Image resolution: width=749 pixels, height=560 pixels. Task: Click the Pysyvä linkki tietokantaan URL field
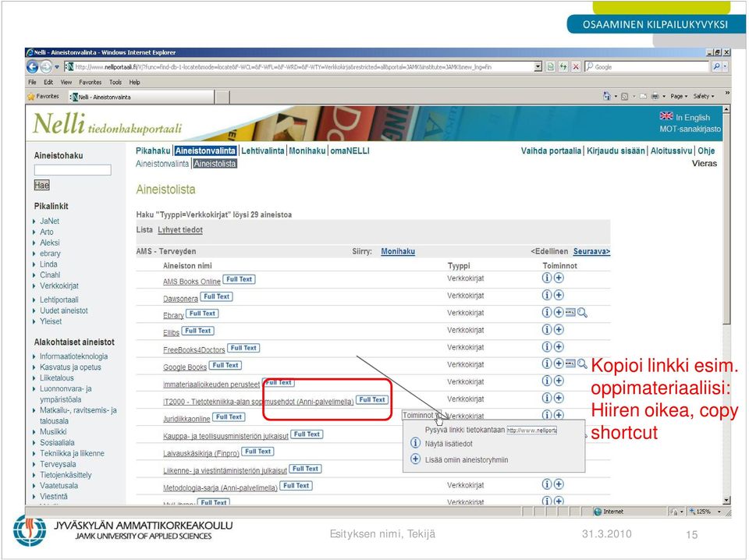531,431
